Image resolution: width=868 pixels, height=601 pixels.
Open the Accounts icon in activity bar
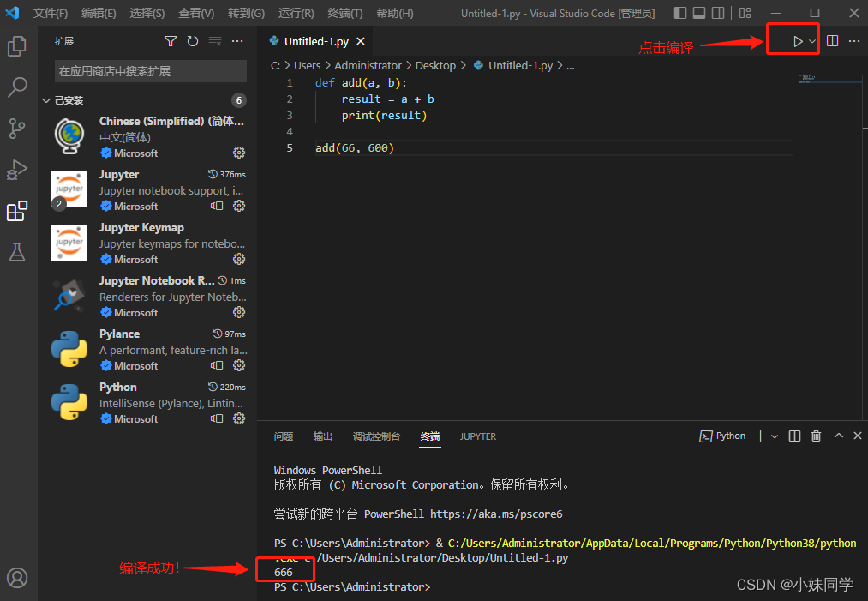pos(16,578)
